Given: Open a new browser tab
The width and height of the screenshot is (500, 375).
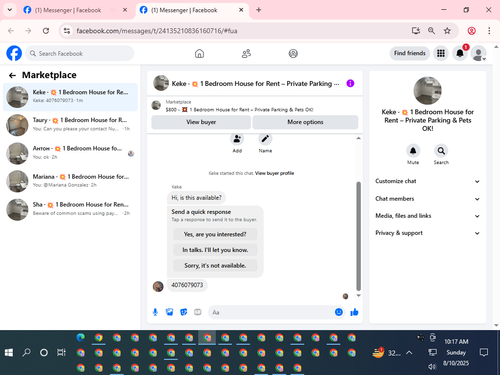Looking at the screenshot, I should point(259,10).
